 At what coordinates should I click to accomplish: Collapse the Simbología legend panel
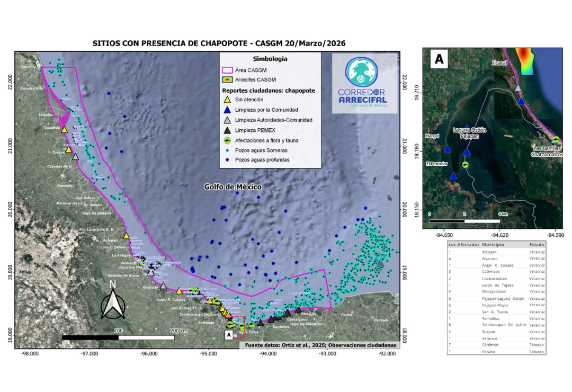[271, 58]
